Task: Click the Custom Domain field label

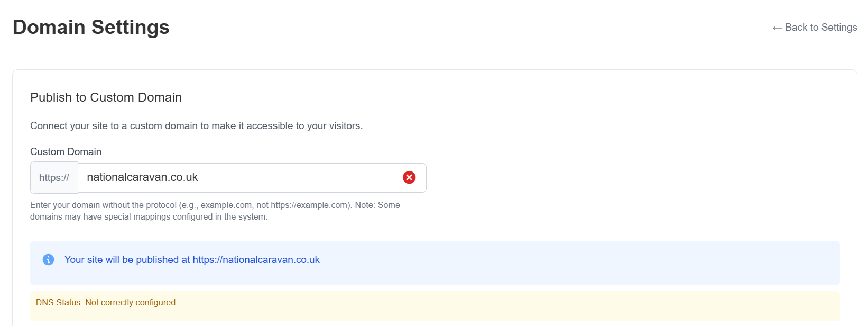Action: [x=66, y=152]
